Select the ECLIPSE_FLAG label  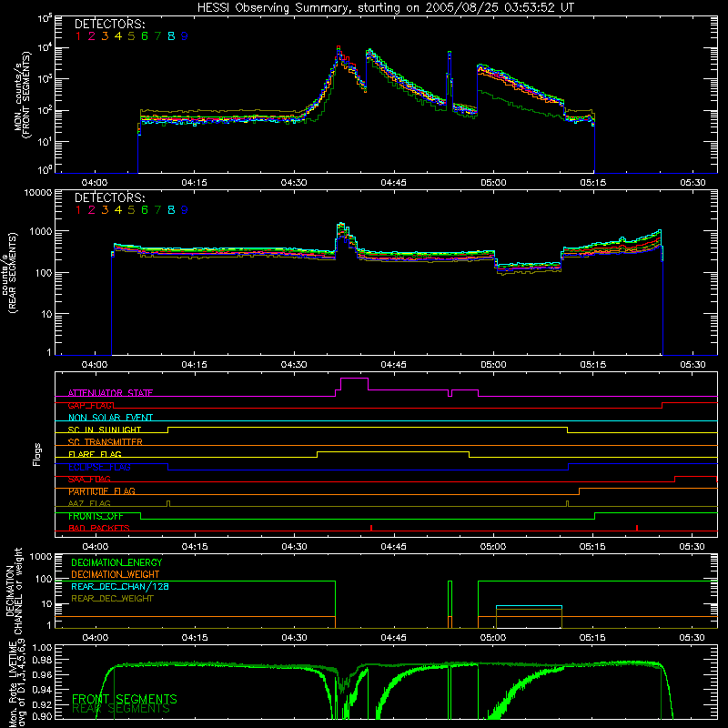99,467
